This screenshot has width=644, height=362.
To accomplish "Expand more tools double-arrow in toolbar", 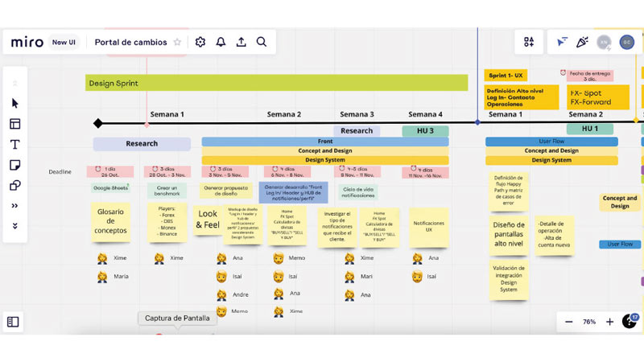I will (x=14, y=206).
